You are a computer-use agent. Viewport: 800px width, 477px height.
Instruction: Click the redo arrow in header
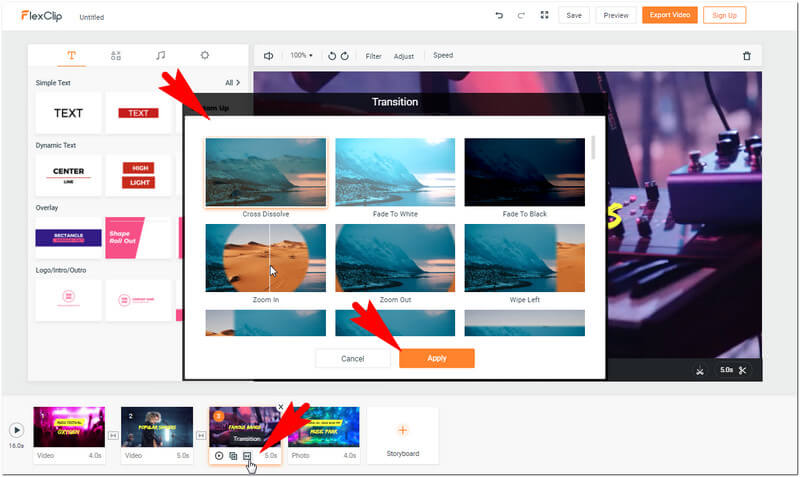point(521,15)
